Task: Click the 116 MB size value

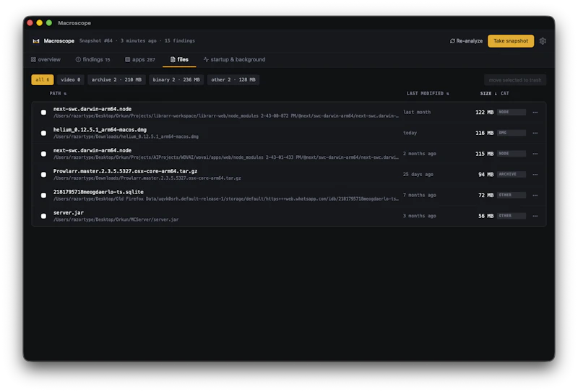Action: 484,133
